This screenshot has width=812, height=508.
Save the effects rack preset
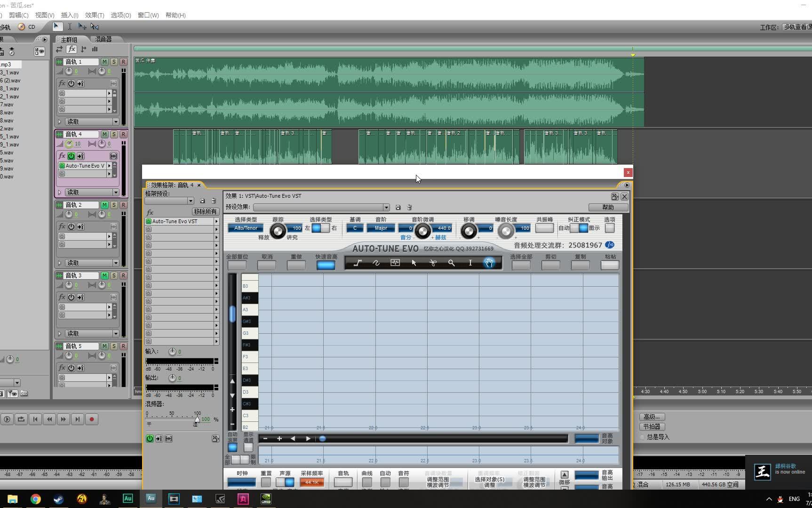point(202,201)
